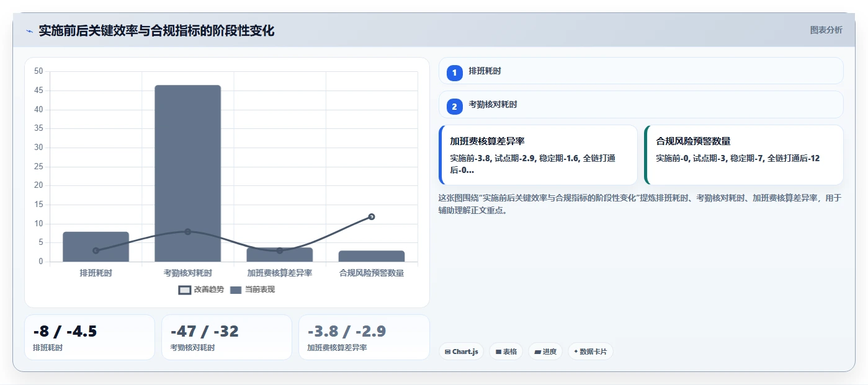Click the icon inside the Chart.js chip
This screenshot has width=868, height=385.
447,352
